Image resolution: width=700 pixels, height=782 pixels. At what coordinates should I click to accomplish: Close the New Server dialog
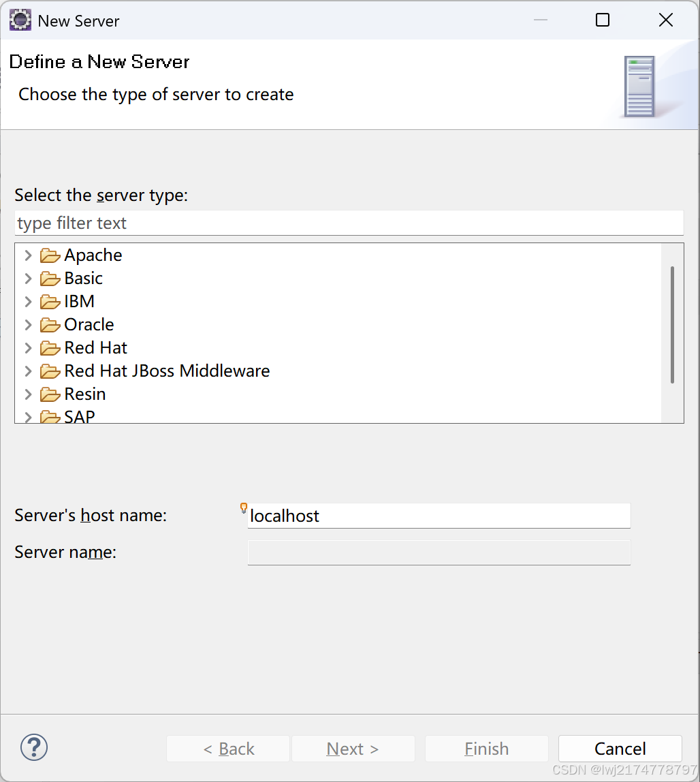[665, 20]
